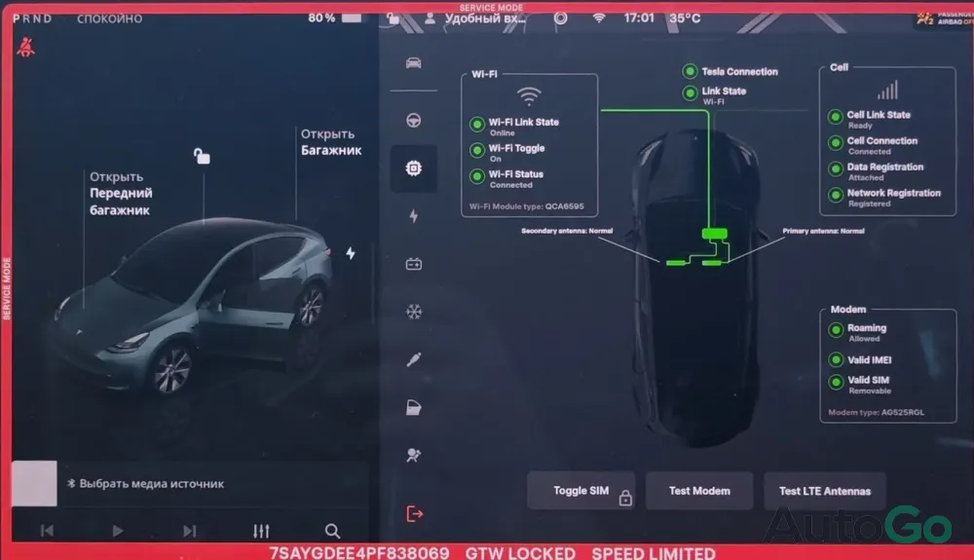This screenshot has width=974, height=560.
Task: Open the battery sidebar icon
Action: 414,264
